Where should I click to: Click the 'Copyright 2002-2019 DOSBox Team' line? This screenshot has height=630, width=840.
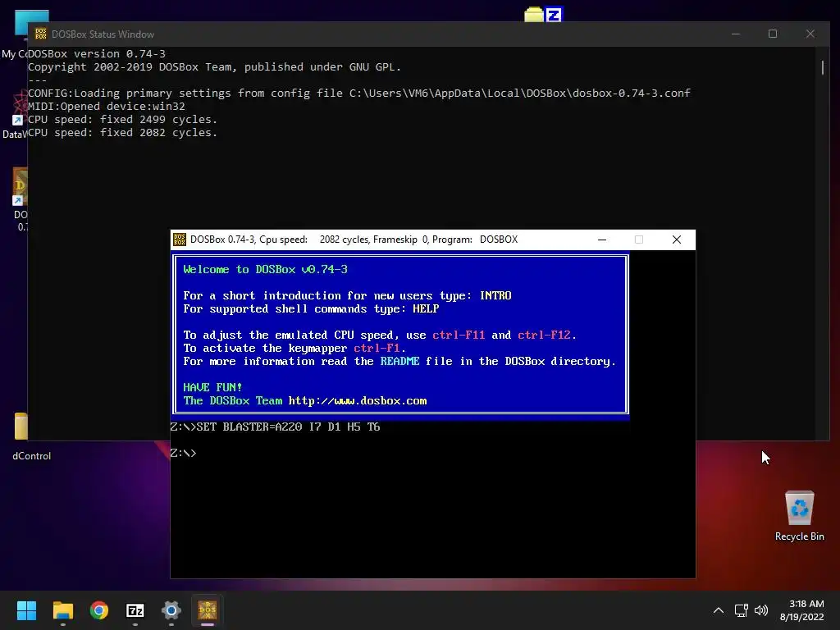click(x=214, y=67)
